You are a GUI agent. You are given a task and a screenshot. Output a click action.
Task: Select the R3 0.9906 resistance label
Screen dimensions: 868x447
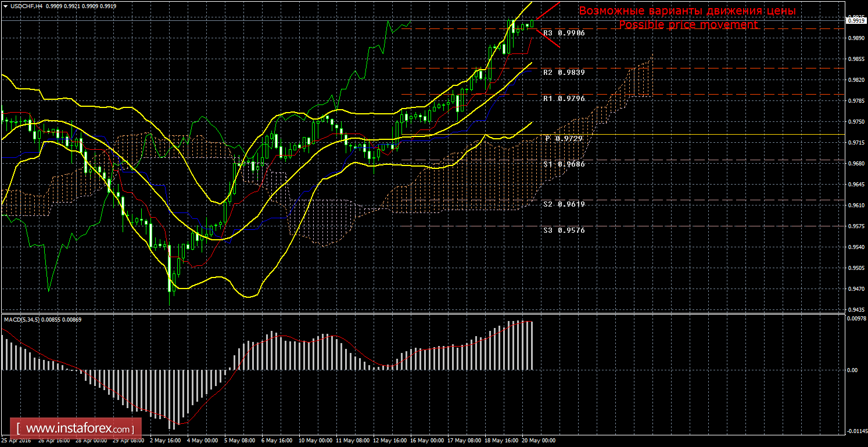pos(564,33)
